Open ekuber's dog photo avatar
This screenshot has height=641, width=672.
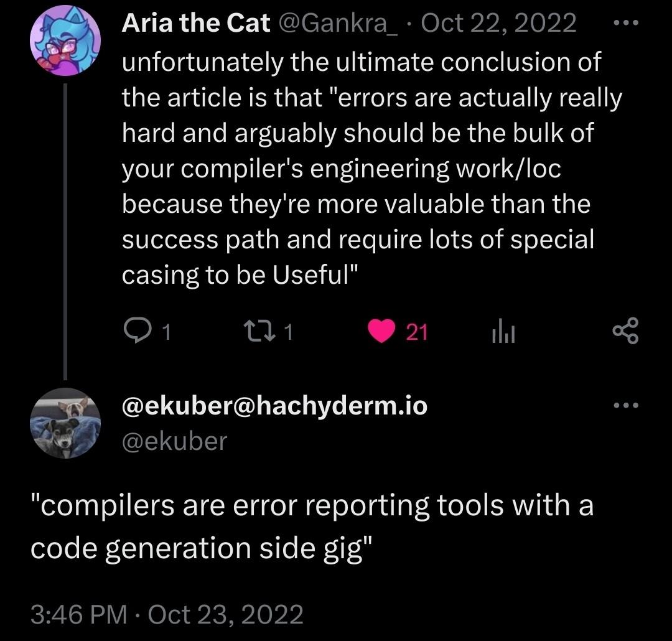point(65,423)
